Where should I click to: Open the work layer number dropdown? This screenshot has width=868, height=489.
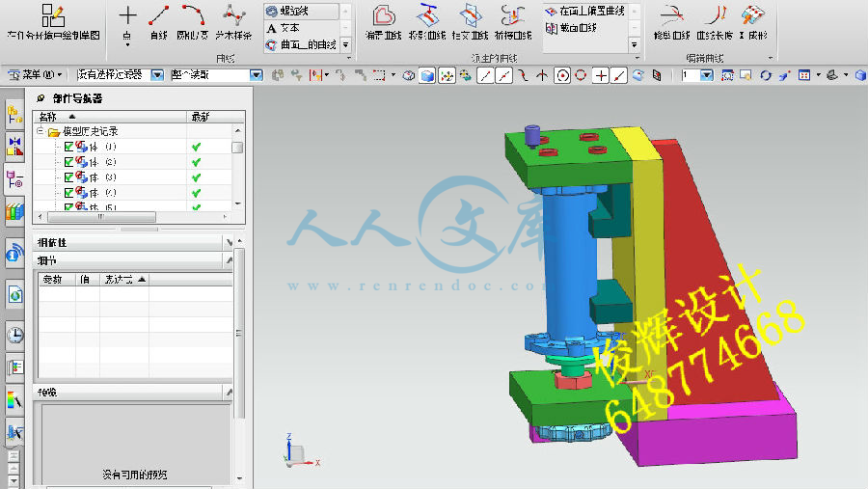pos(707,75)
